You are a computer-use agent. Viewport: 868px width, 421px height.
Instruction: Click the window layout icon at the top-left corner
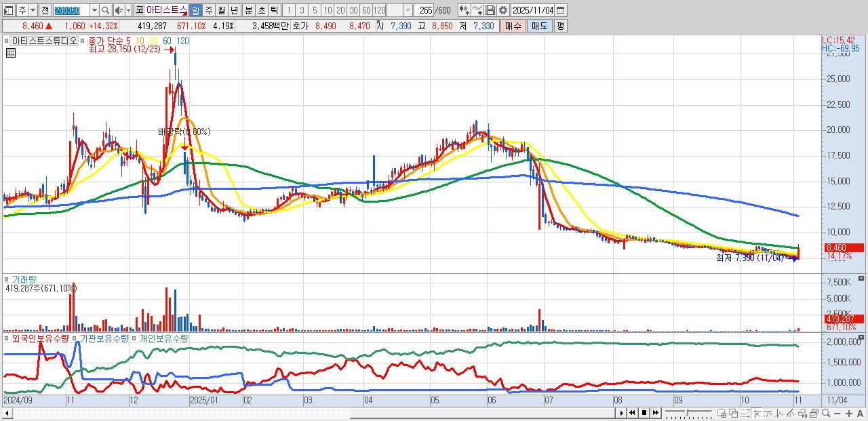tap(8, 10)
